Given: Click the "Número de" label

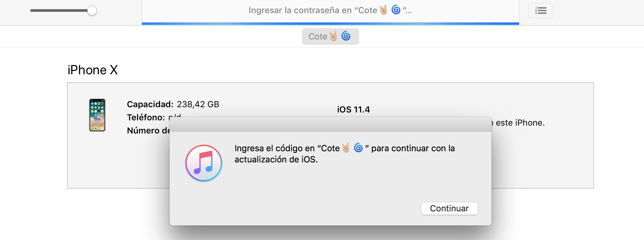Looking at the screenshot, I should [148, 131].
